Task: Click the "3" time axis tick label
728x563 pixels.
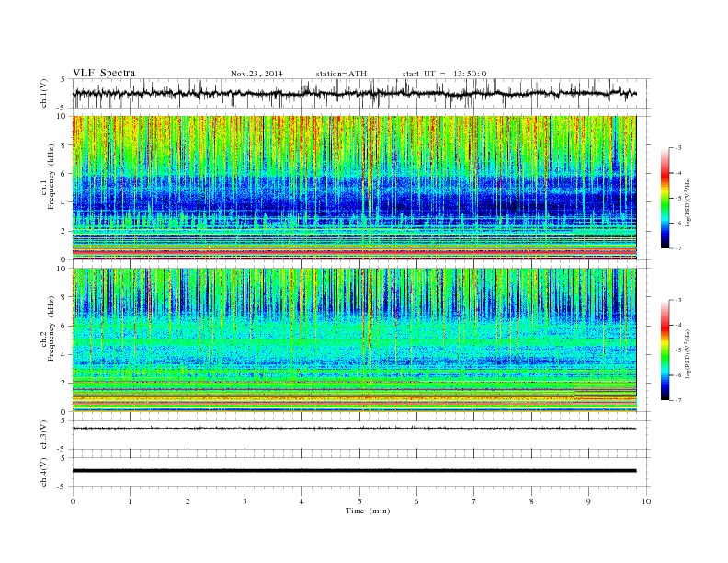Action: pos(245,501)
